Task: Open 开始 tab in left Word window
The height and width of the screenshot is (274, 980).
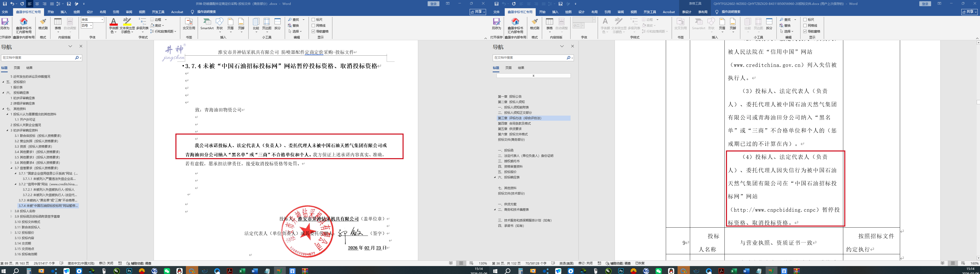Action: [51, 12]
